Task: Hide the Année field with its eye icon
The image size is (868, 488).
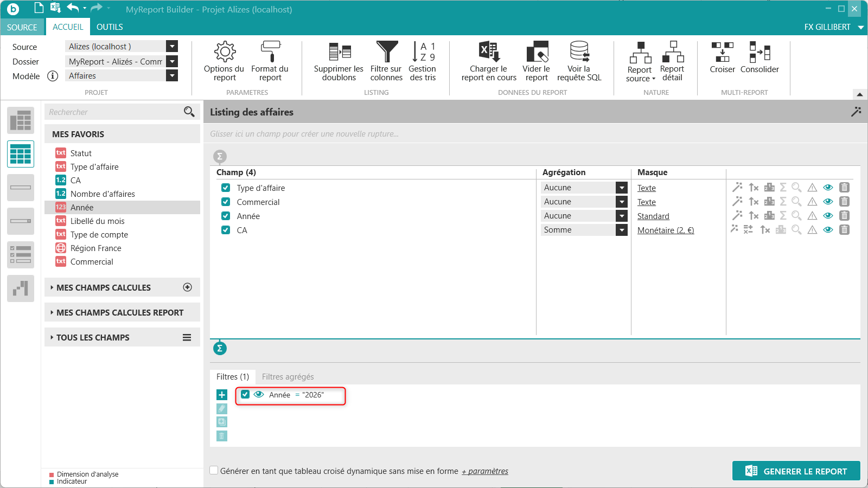Action: point(828,216)
